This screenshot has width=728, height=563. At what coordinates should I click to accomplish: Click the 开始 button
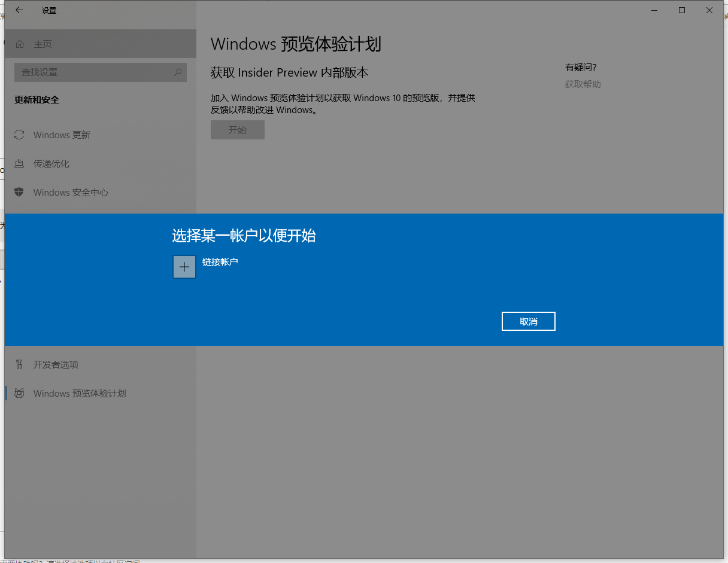(x=238, y=130)
